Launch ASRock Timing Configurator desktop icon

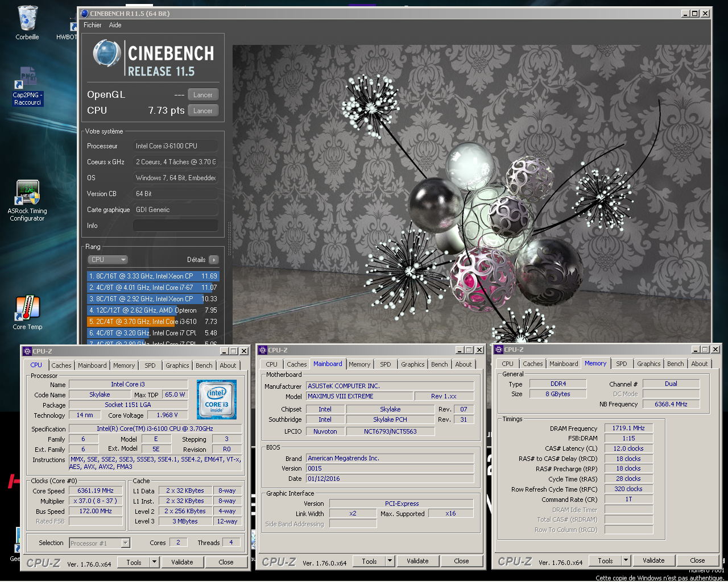(27, 201)
